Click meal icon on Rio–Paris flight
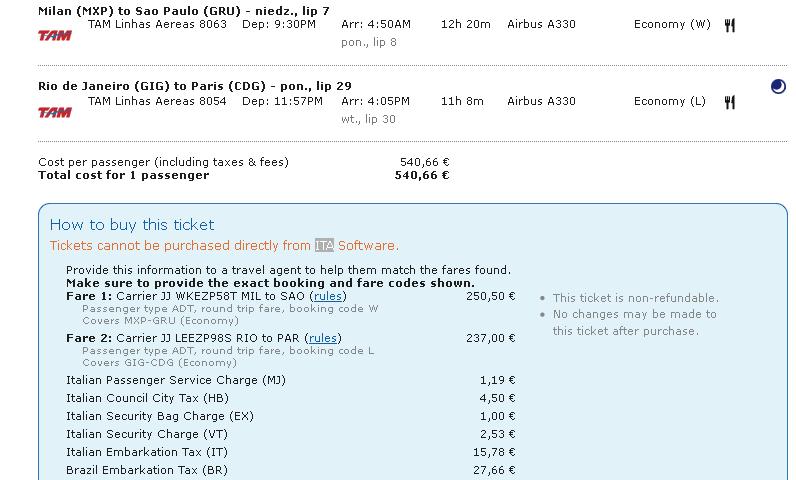Screen dimensions: 796x480 pos(729,102)
